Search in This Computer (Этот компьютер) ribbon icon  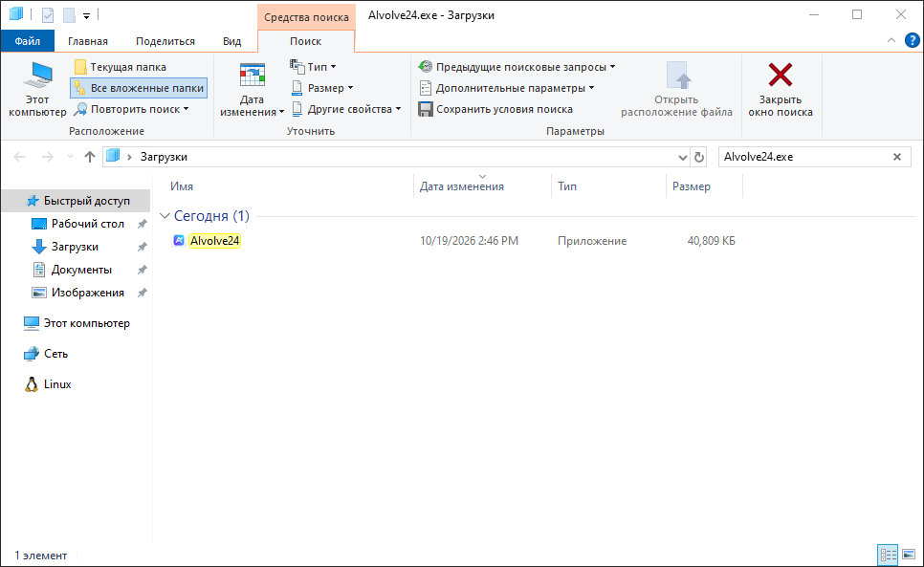coord(37,89)
